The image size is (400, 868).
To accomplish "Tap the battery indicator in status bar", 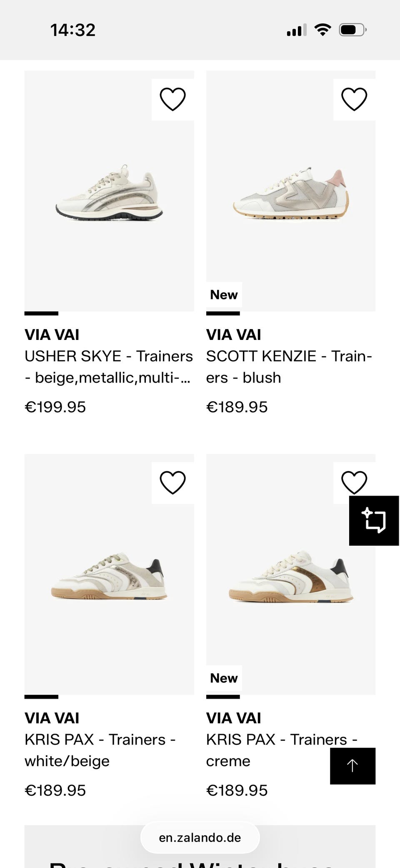I will tap(352, 30).
